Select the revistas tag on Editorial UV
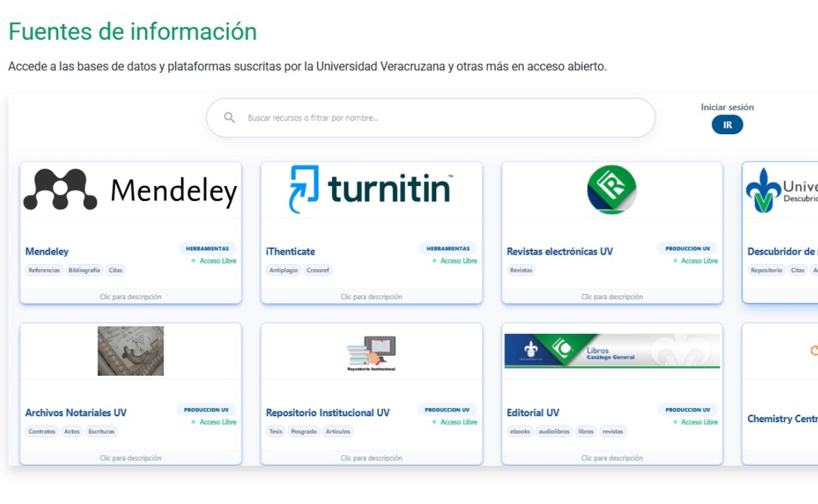The height and width of the screenshot is (504, 818). click(613, 432)
